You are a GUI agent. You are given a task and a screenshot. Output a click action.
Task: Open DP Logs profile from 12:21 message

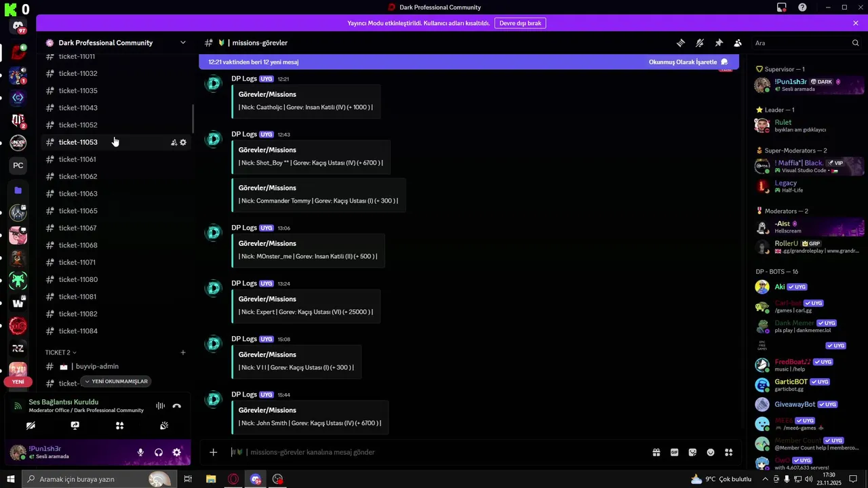243,79
